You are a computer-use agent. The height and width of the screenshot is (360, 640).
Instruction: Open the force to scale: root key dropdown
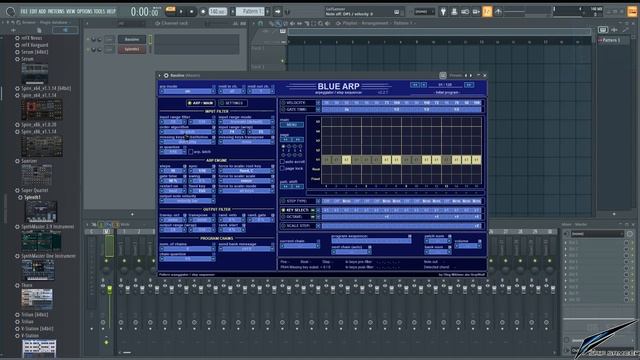(x=246, y=171)
